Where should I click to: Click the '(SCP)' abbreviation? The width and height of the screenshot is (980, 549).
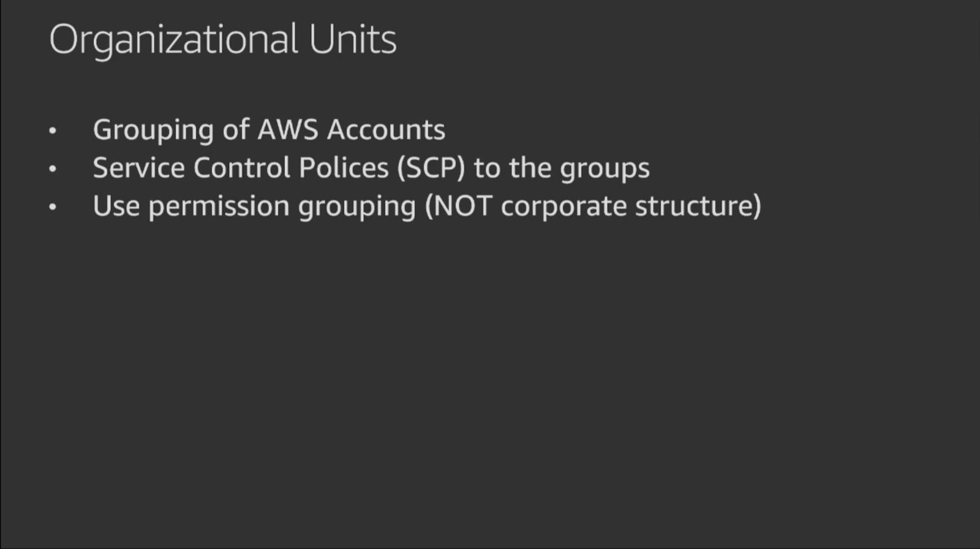click(431, 168)
